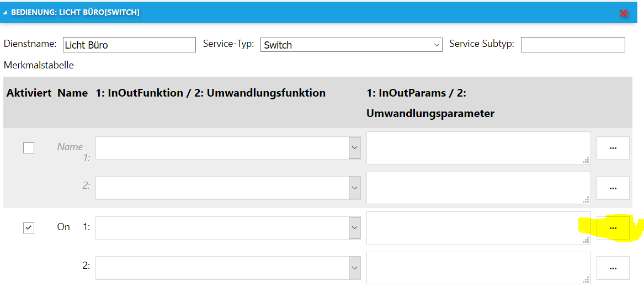Open ellipsis editor for On row 2
This screenshot has height=303, width=644.
tap(613, 268)
